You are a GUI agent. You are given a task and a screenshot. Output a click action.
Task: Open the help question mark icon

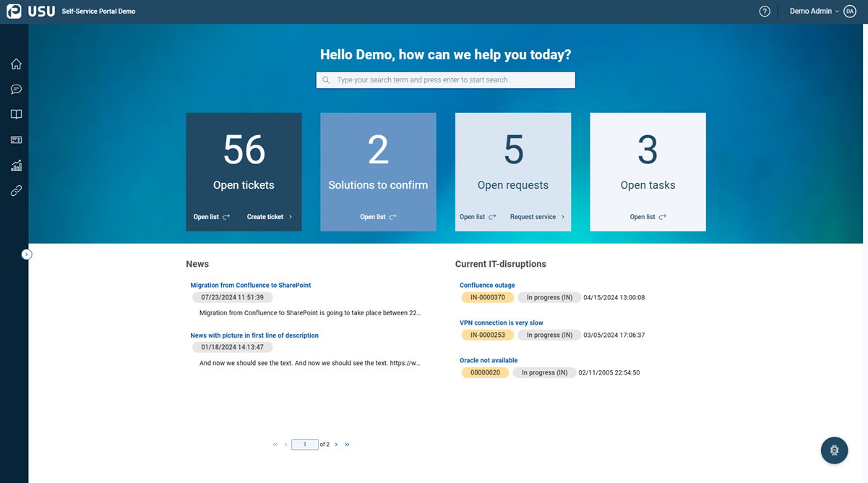tap(765, 12)
